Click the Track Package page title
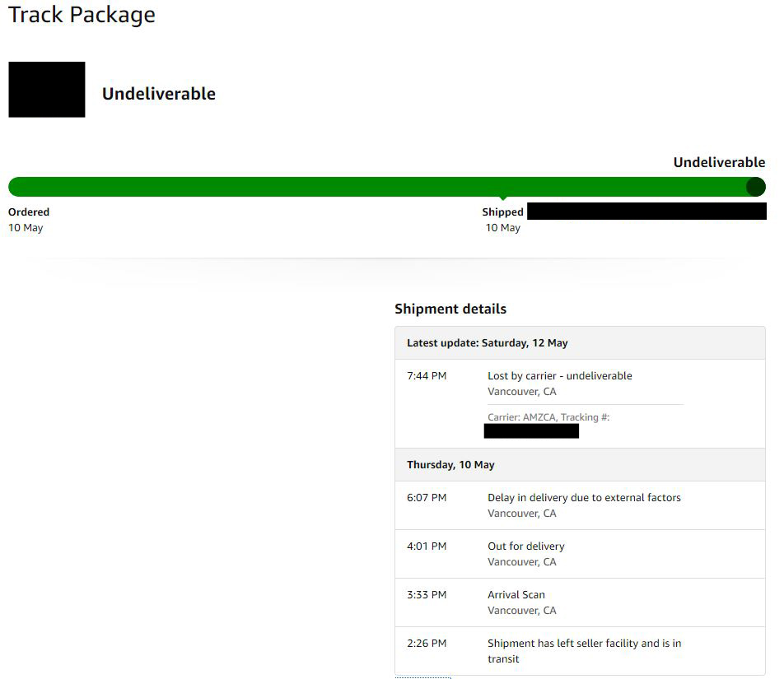This screenshot has height=679, width=784. 81,15
